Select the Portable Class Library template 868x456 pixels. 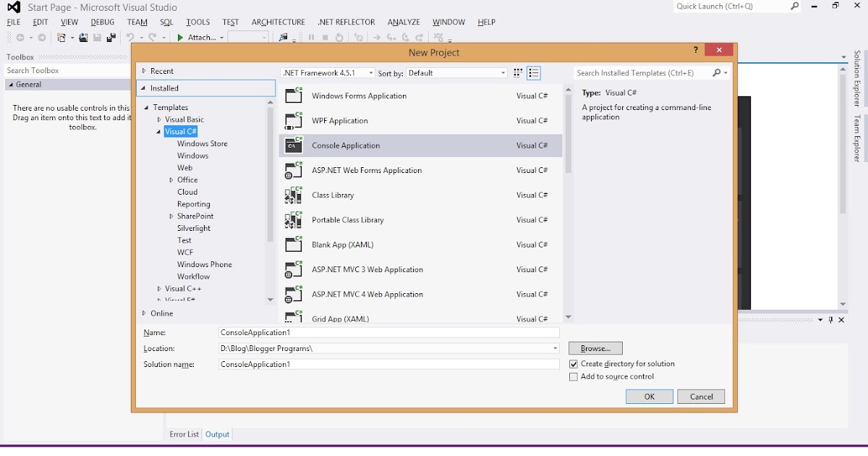pos(420,219)
